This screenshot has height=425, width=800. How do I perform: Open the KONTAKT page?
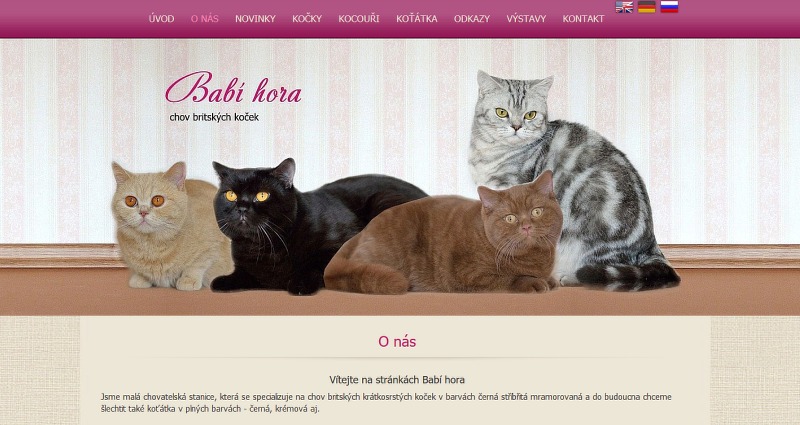coord(583,19)
